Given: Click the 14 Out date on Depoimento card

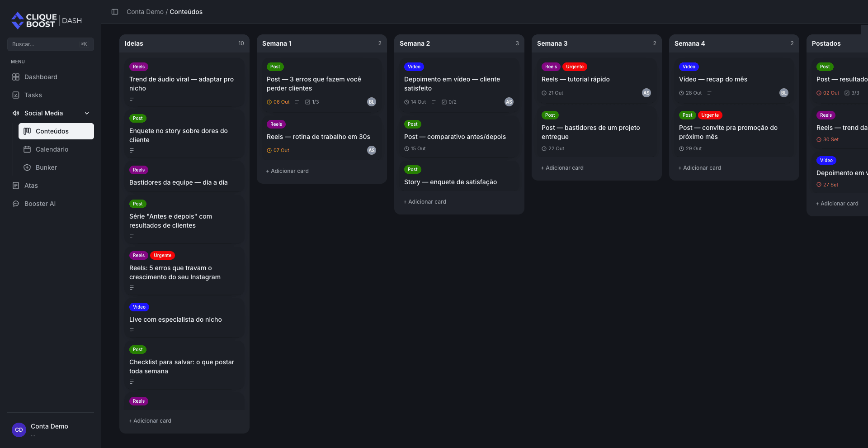Looking at the screenshot, I should pos(415,102).
